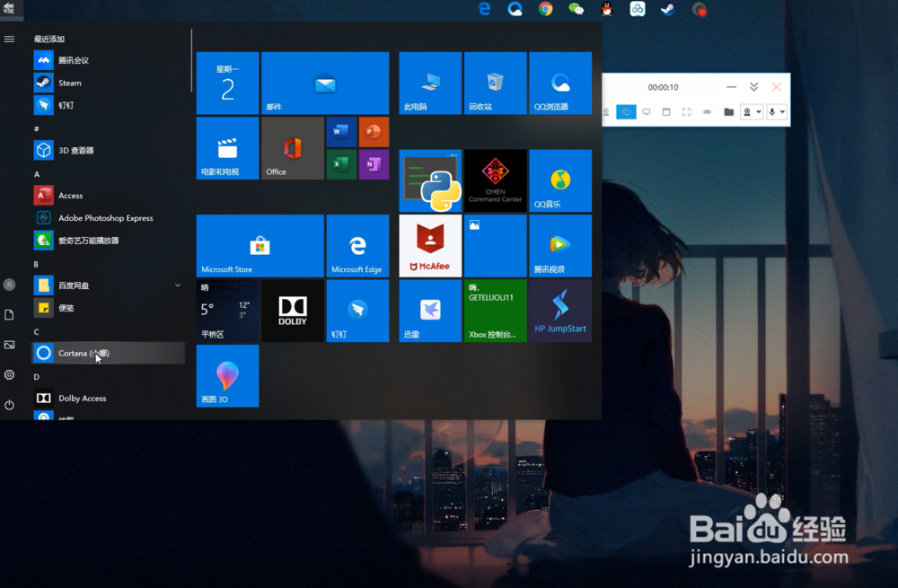The width and height of the screenshot is (898, 588).
Task: Select region capture mode in recorder
Action: pyautogui.click(x=686, y=112)
